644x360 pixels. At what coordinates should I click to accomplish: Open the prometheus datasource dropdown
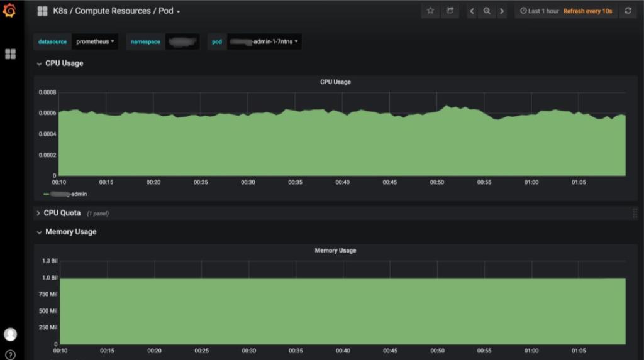(95, 41)
